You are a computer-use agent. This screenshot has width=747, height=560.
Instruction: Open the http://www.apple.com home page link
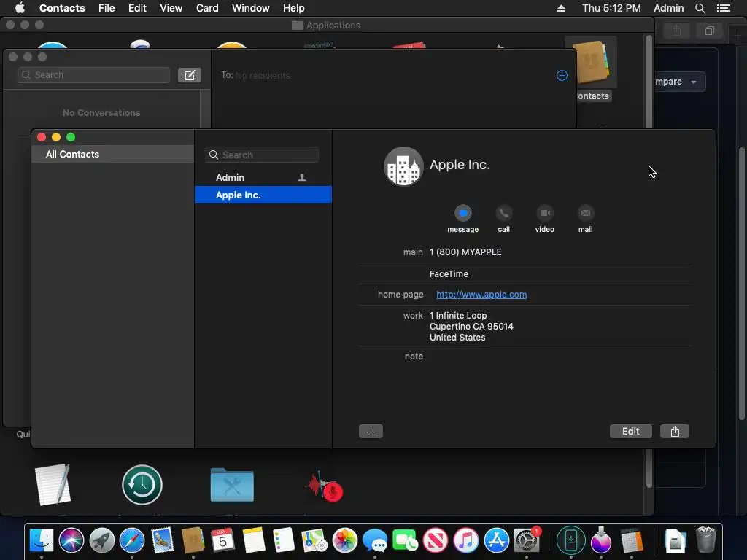[481, 295]
